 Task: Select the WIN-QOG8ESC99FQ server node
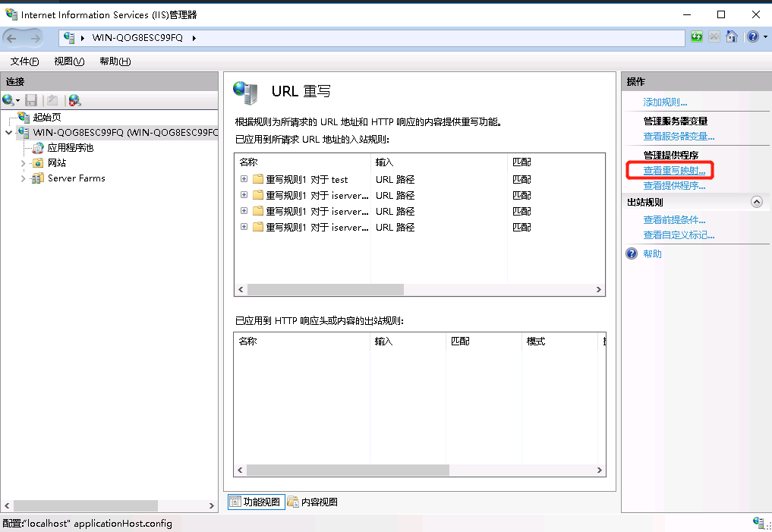point(125,132)
